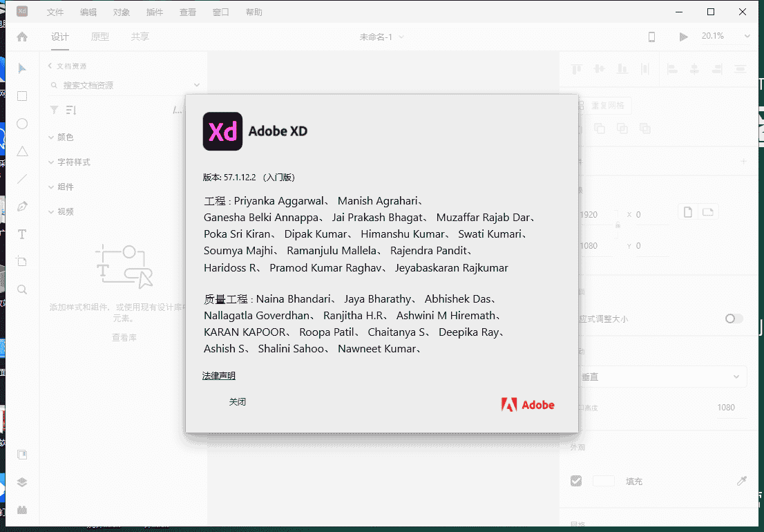Pick fill color with eyedropper icon

(x=742, y=481)
